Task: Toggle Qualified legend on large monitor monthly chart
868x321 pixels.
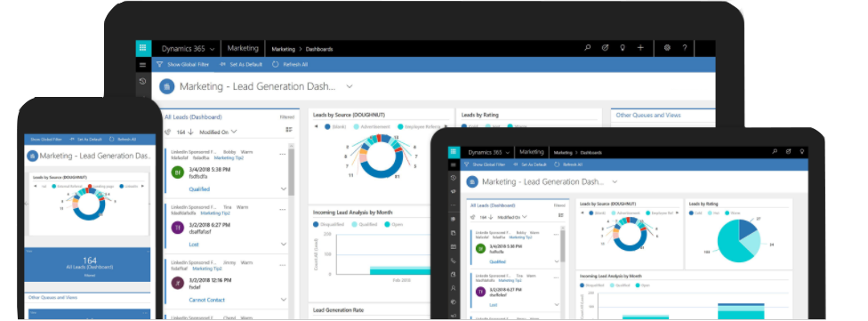Action: coord(364,225)
